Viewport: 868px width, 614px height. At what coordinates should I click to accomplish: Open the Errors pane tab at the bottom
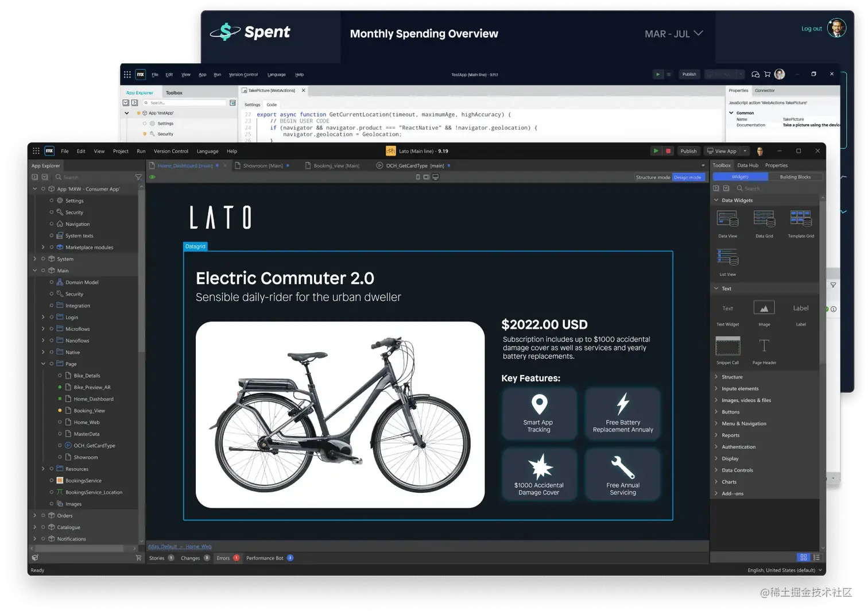pyautogui.click(x=228, y=558)
